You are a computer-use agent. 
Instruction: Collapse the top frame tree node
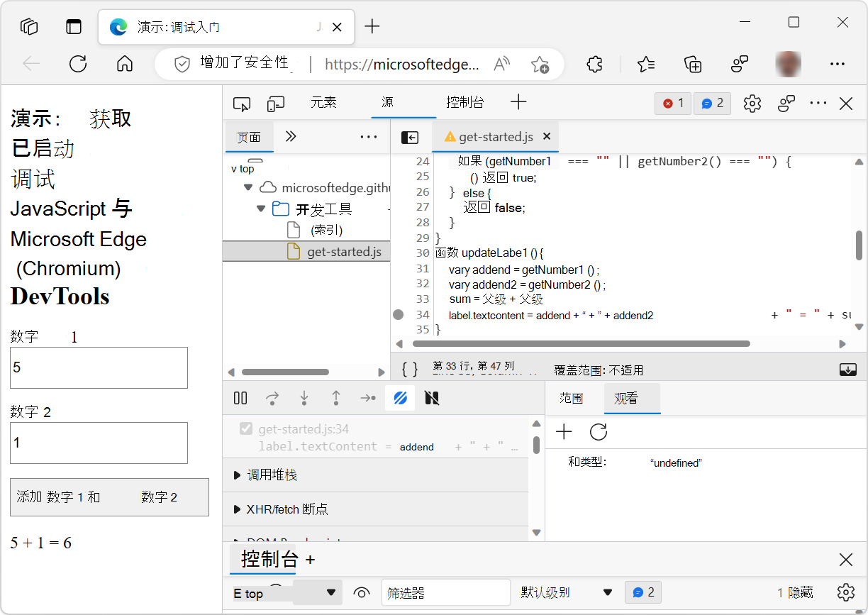click(234, 169)
